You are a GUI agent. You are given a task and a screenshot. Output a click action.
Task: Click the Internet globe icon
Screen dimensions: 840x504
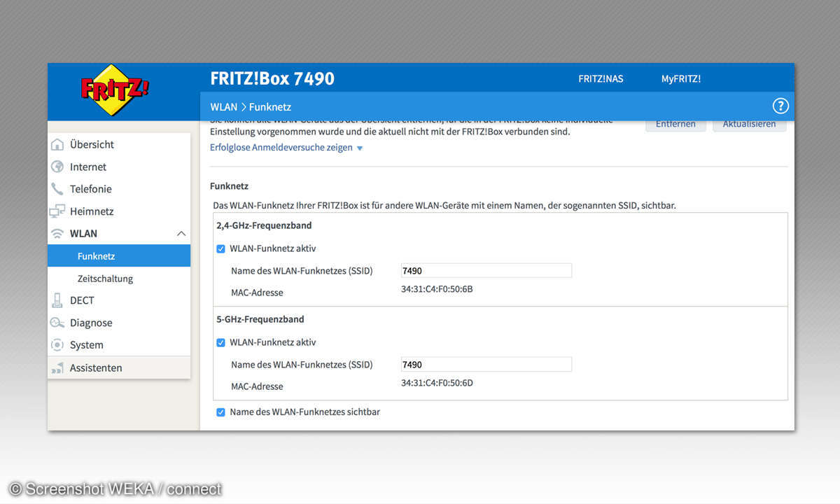pyautogui.click(x=57, y=167)
